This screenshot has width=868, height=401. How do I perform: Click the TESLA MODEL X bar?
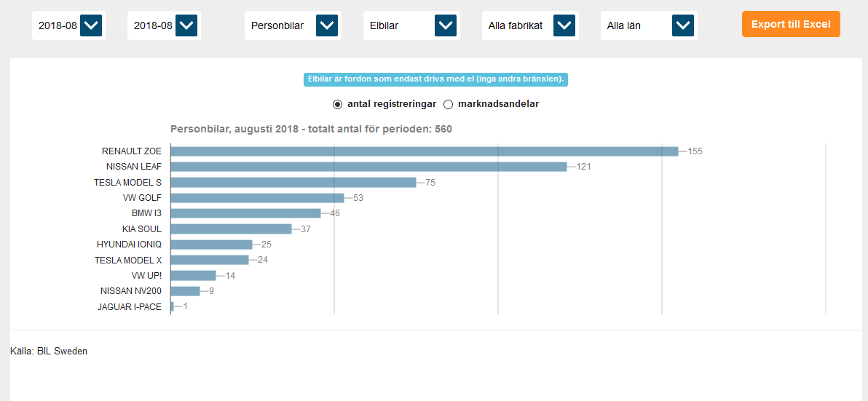(x=210, y=259)
